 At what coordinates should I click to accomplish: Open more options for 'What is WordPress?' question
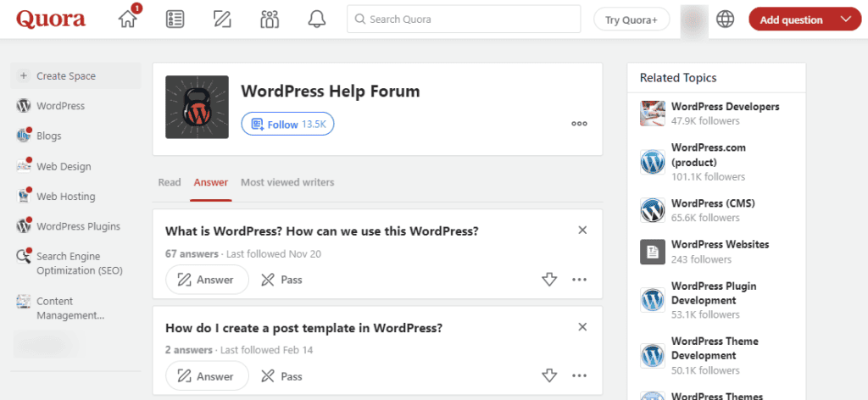coord(580,280)
